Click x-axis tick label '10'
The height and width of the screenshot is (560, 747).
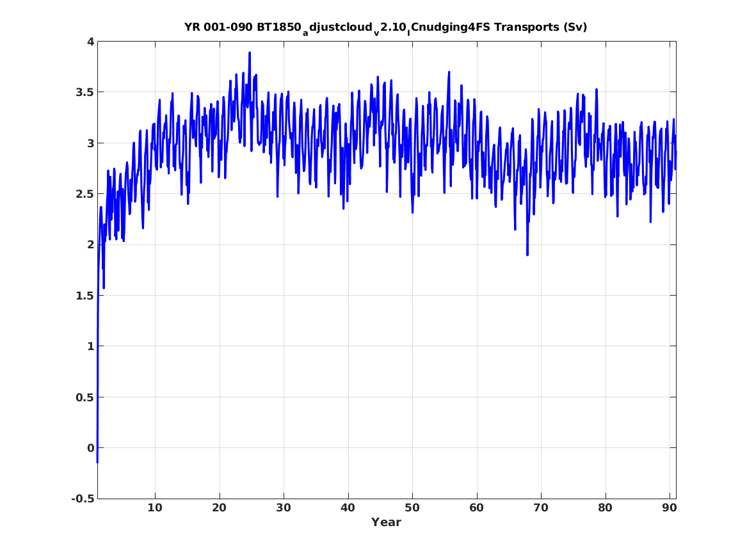coord(155,508)
